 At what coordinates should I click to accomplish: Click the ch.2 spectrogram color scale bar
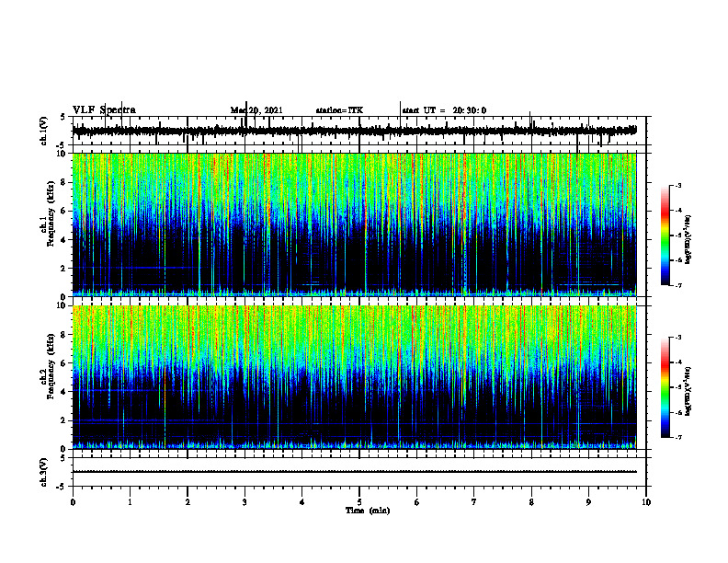665,387
